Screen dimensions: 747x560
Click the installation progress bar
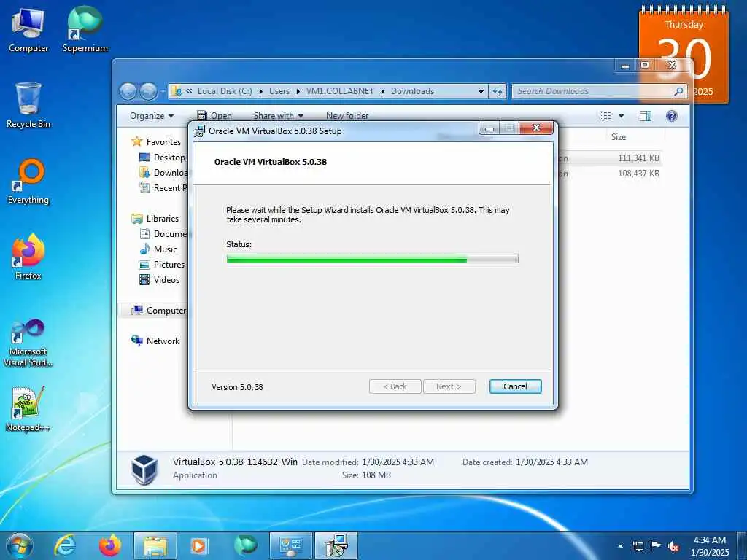tap(372, 259)
